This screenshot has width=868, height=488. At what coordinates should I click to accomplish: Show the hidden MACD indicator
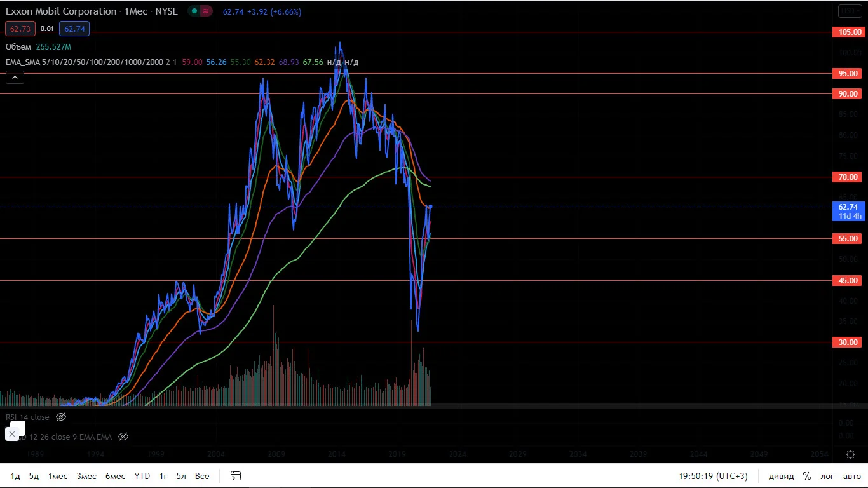coord(124,437)
